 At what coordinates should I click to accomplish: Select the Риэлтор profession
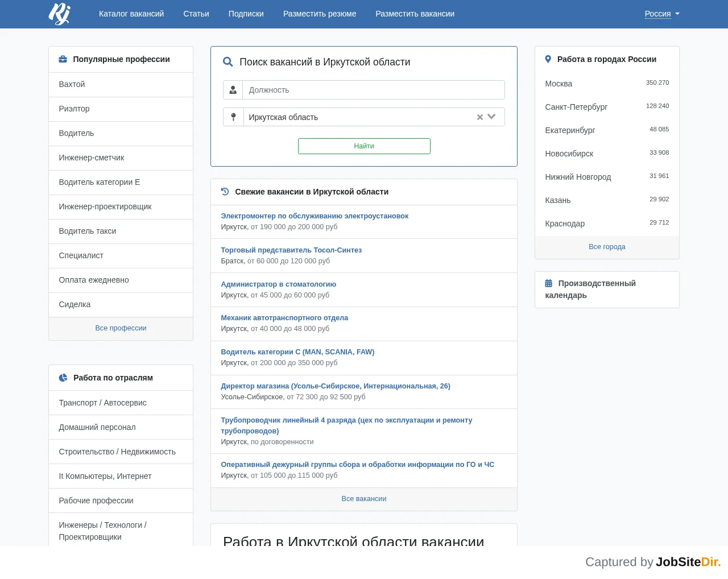[121, 109]
